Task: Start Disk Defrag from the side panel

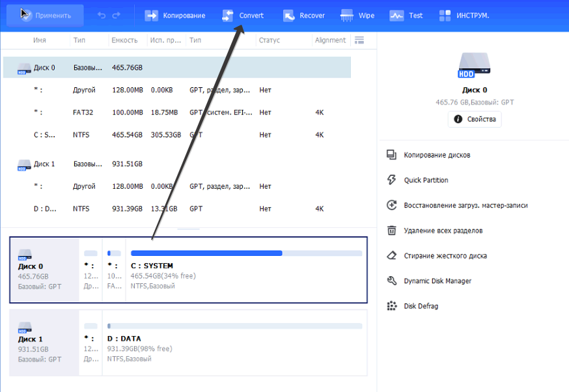Action: tap(421, 306)
